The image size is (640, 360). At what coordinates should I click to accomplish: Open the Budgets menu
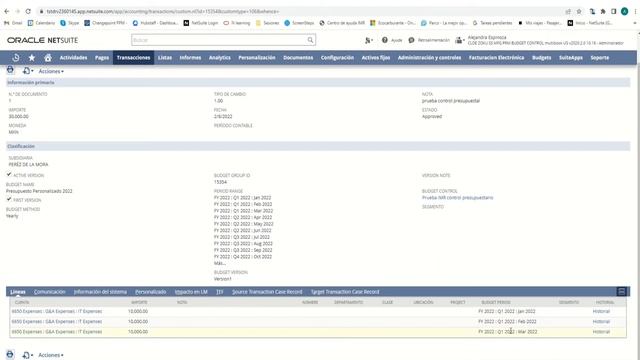542,58
